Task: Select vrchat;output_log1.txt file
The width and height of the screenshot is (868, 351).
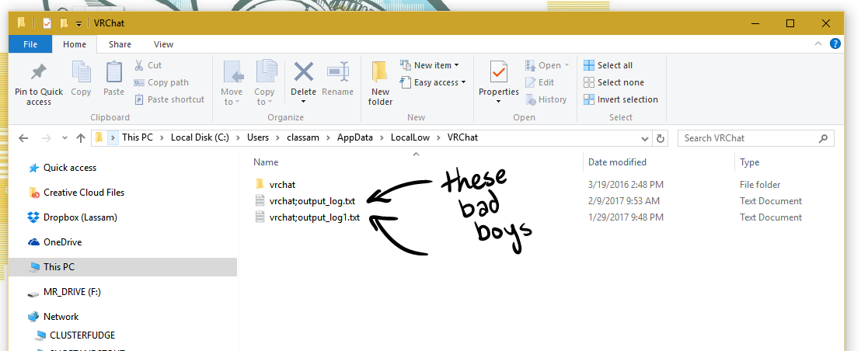Action: click(315, 217)
